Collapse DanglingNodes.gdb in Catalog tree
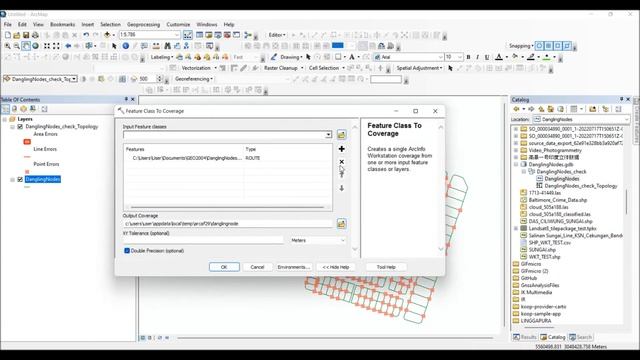This screenshot has width=640, height=360. (x=516, y=164)
